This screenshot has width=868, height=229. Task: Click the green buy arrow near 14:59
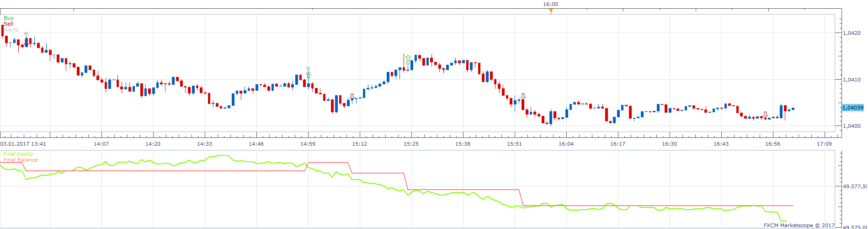309,75
